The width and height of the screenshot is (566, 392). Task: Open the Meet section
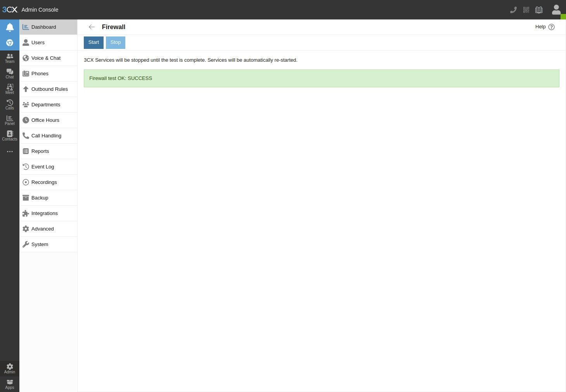10,89
